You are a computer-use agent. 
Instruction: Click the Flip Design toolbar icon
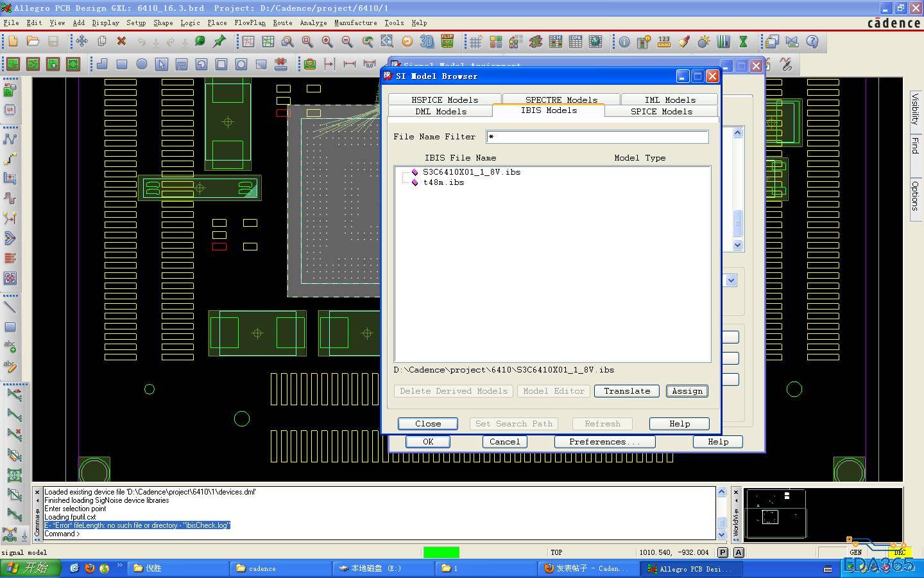447,42
